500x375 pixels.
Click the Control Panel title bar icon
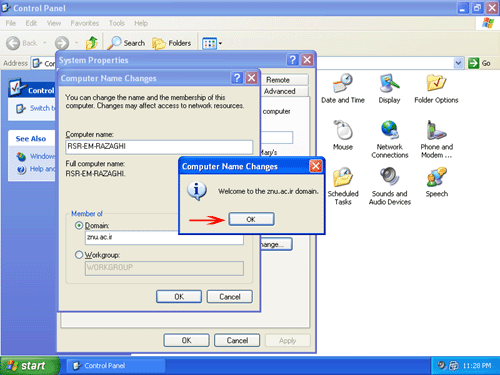coord(6,7)
